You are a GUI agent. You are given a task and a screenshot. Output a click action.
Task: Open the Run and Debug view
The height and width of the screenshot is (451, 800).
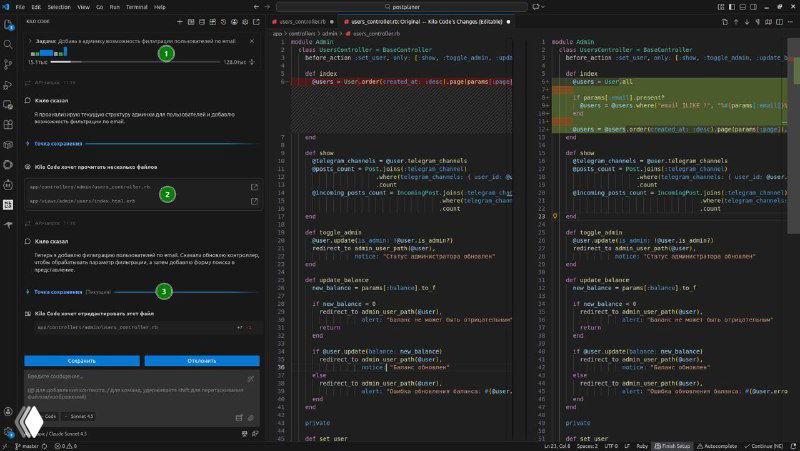pyautogui.click(x=8, y=85)
